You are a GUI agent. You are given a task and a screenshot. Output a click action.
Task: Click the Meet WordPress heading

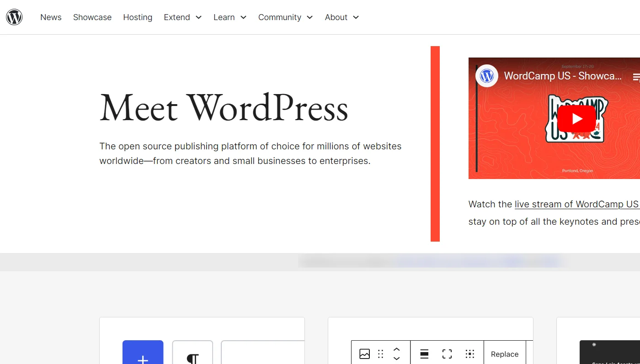click(224, 108)
